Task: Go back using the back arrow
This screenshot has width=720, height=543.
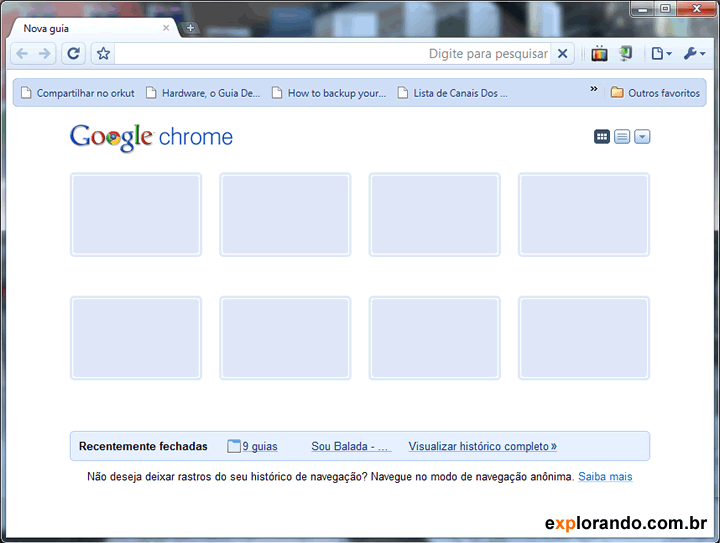Action: [22, 54]
